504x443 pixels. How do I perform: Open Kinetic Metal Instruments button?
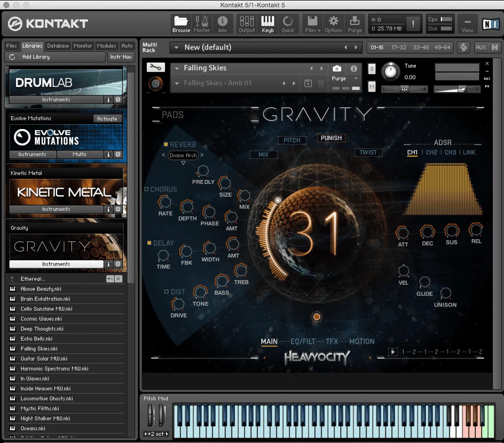click(x=56, y=209)
